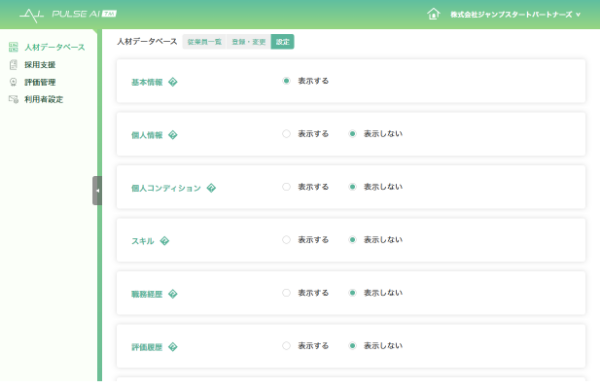
Task: Click help icon next to 職務経歴
Action: pos(173,294)
